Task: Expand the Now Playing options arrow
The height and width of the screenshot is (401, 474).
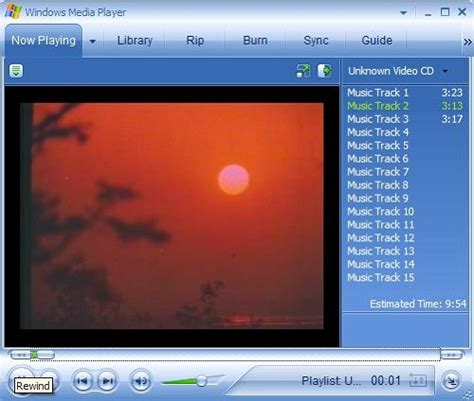Action: [x=93, y=41]
